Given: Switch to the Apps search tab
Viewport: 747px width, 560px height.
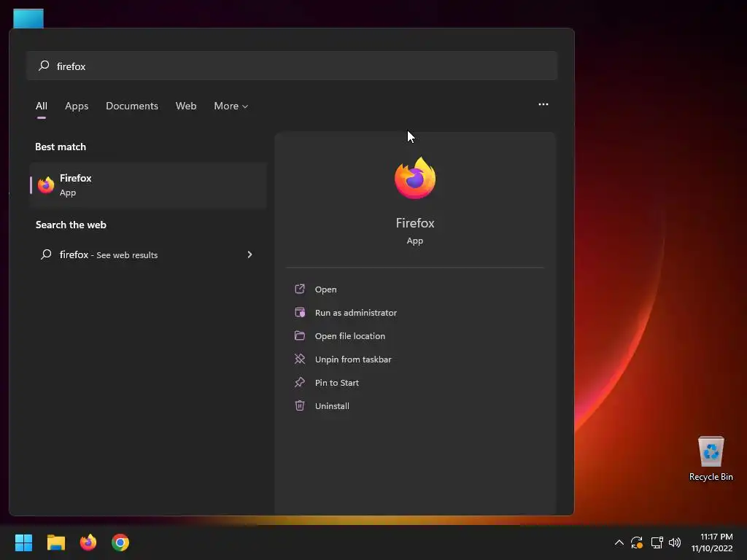Looking at the screenshot, I should tap(77, 106).
